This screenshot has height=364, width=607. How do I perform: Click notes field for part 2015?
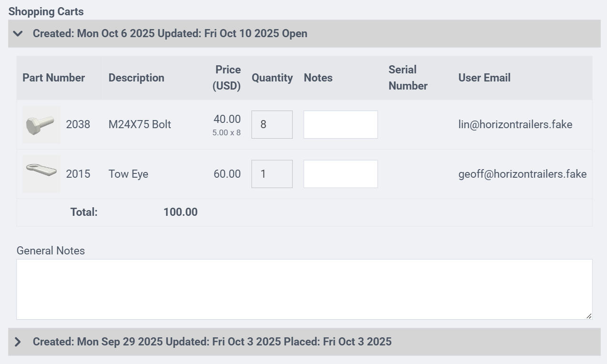tap(340, 174)
